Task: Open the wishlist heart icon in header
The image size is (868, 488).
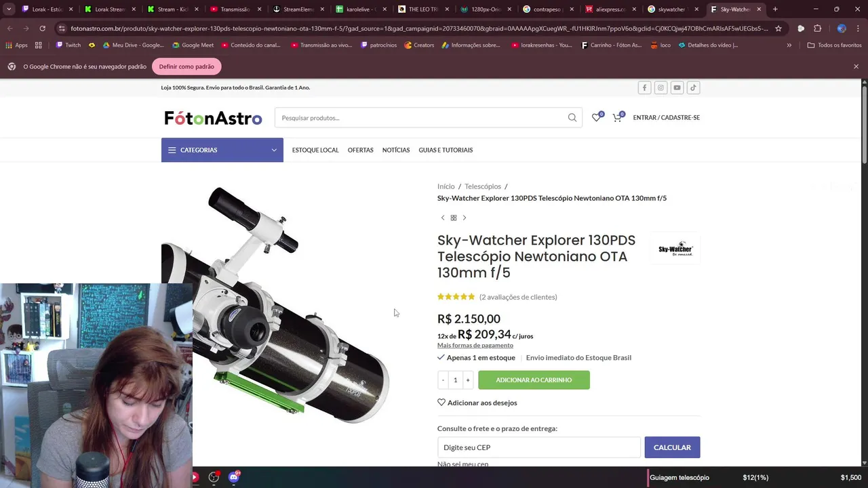Action: coord(597,117)
